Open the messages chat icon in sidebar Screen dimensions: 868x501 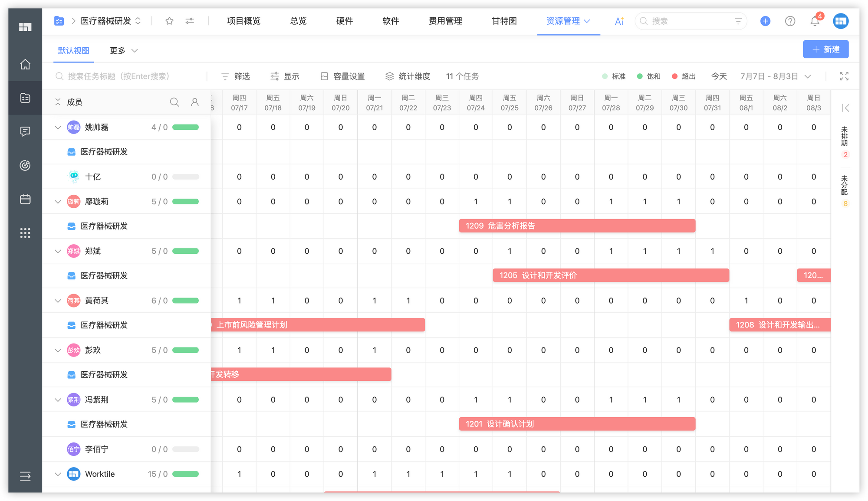[25, 131]
